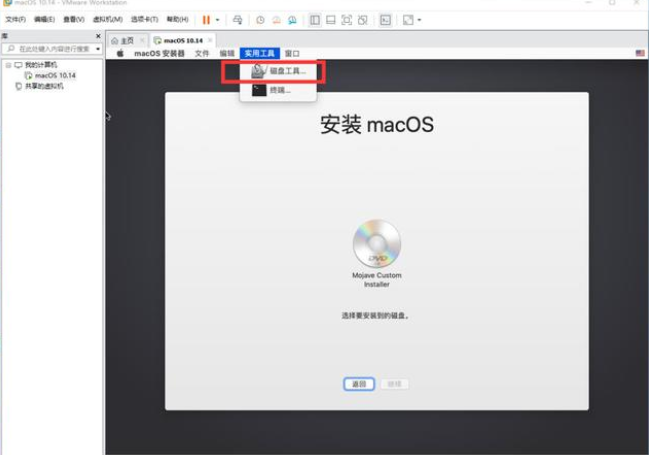Select macOS 10.14 in the library tree
This screenshot has height=455, width=649.
point(55,76)
